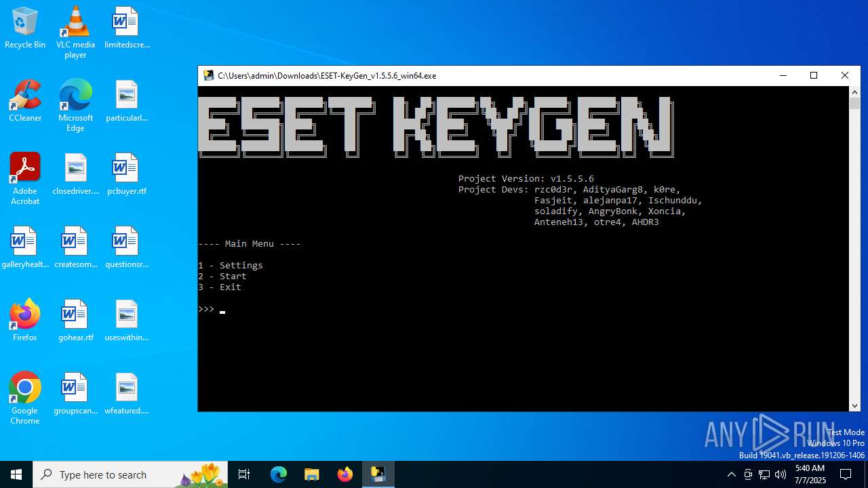Select the Adobe Acrobat desktop shortcut

(x=25, y=179)
